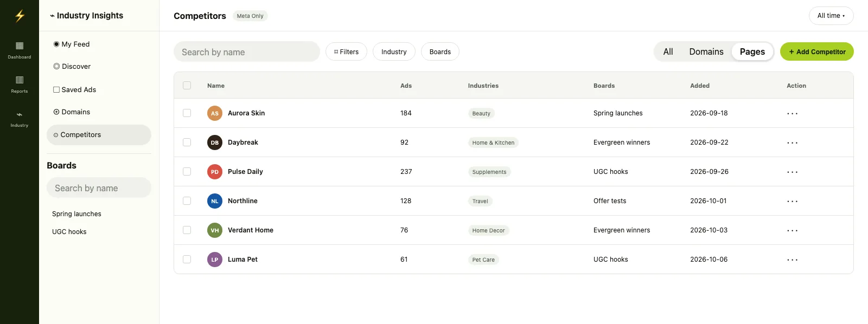Go to Discover in sidebar
The image size is (868, 324).
tap(99, 67)
